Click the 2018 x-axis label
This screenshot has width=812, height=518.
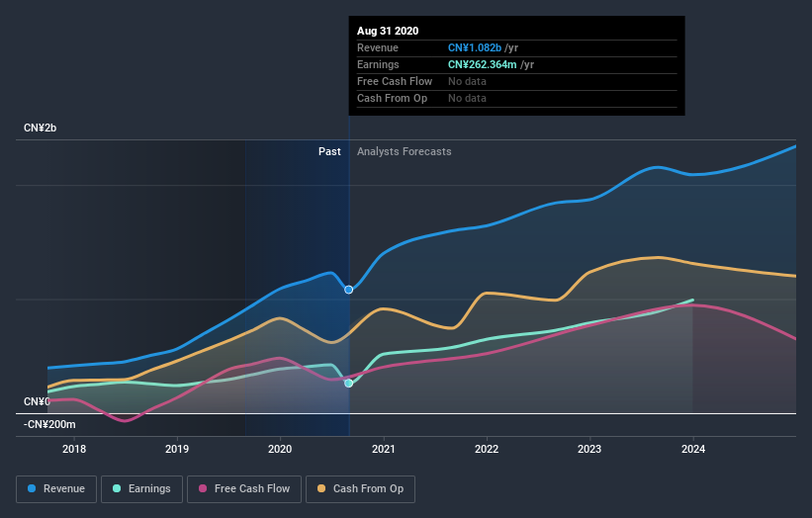(74, 449)
